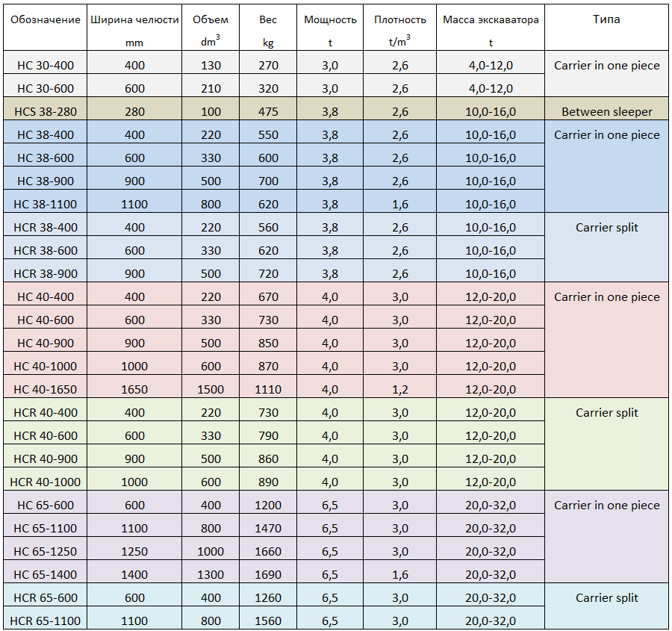Image resolution: width=672 pixels, height=631 pixels.
Task: Click 'Carrier in one piece' in HC 30-400 row
Action: pos(607,65)
